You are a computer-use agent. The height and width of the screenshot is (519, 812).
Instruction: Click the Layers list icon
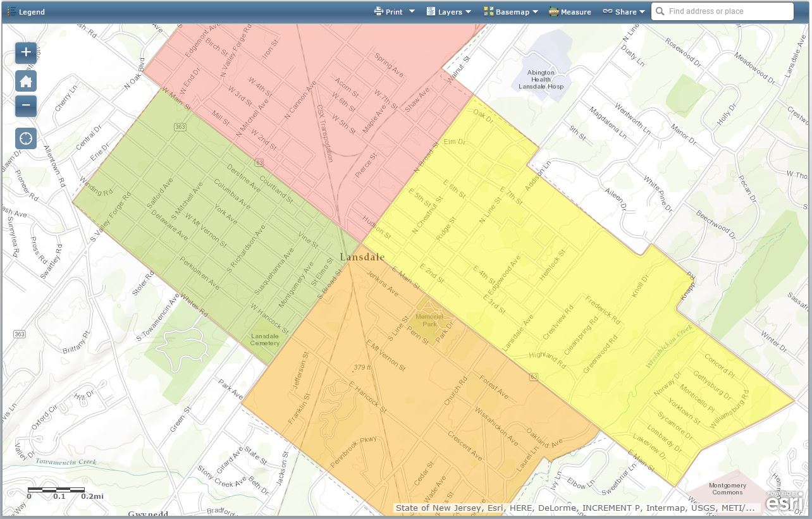431,11
